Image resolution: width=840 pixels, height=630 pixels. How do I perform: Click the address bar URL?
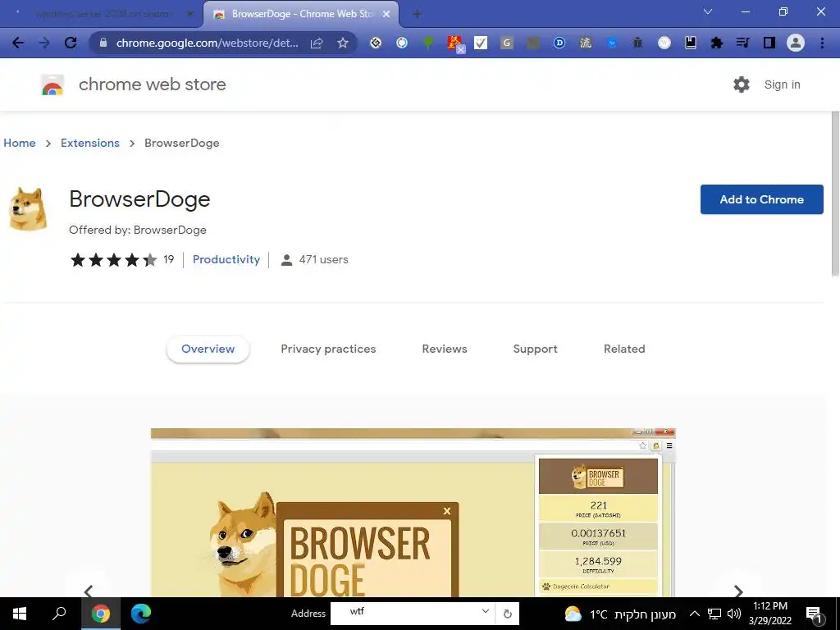pyautogui.click(x=207, y=43)
